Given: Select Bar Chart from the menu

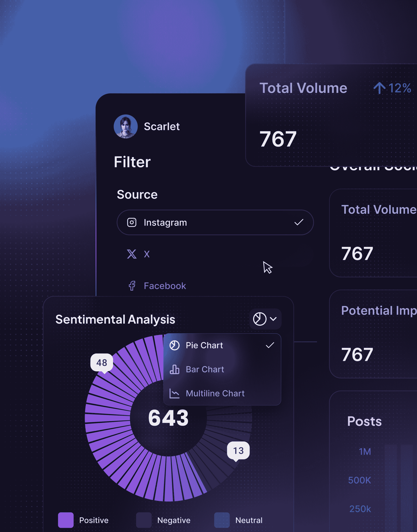Looking at the screenshot, I should point(205,369).
